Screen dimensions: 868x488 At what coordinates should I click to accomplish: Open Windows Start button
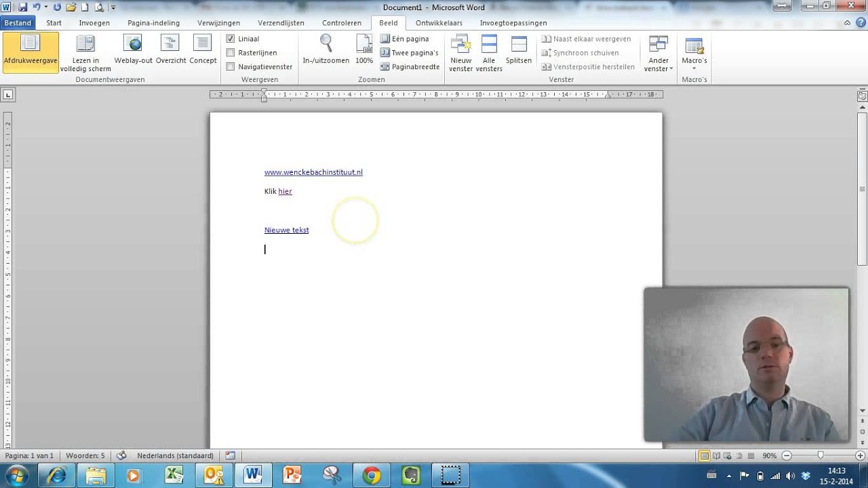pos(16,475)
